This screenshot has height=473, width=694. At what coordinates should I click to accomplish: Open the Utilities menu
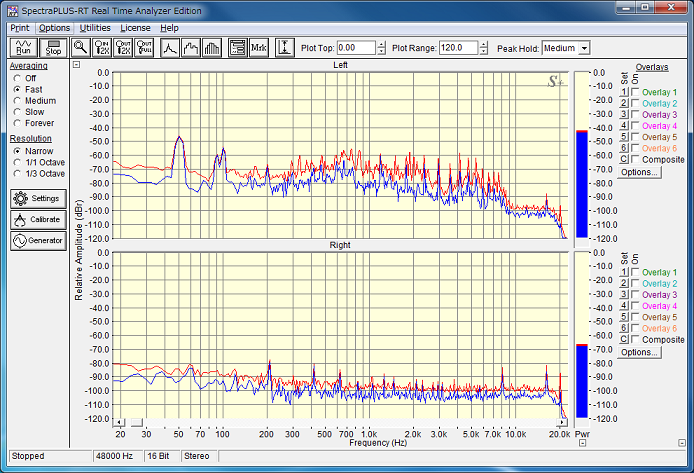[95, 28]
